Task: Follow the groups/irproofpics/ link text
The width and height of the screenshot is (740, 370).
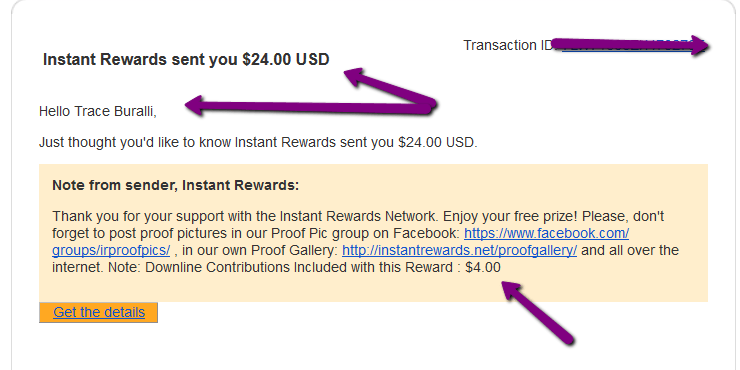Action: tap(111, 250)
